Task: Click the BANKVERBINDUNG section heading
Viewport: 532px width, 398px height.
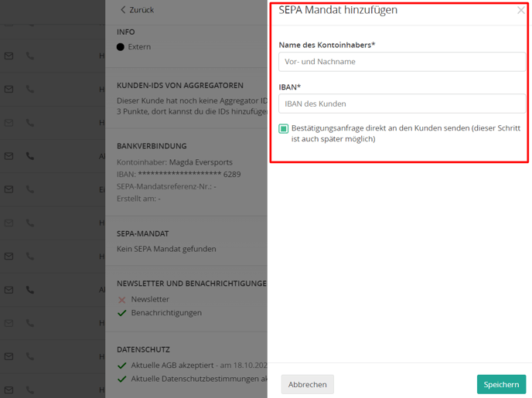Action: (152, 146)
